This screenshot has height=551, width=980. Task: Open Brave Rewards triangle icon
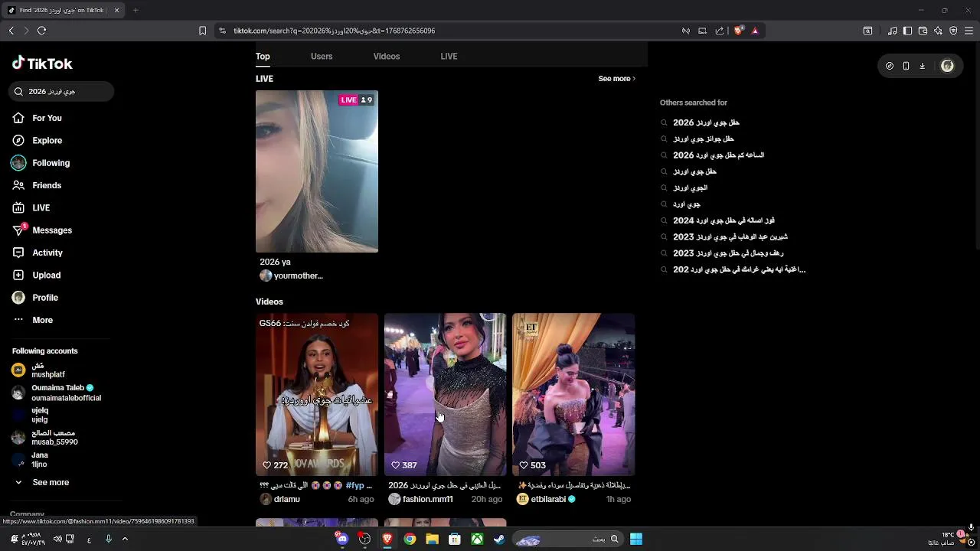point(755,31)
